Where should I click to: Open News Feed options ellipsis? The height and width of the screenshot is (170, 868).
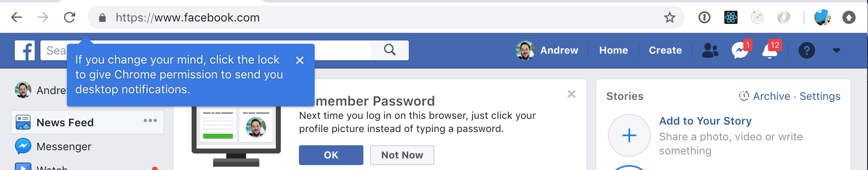[150, 120]
